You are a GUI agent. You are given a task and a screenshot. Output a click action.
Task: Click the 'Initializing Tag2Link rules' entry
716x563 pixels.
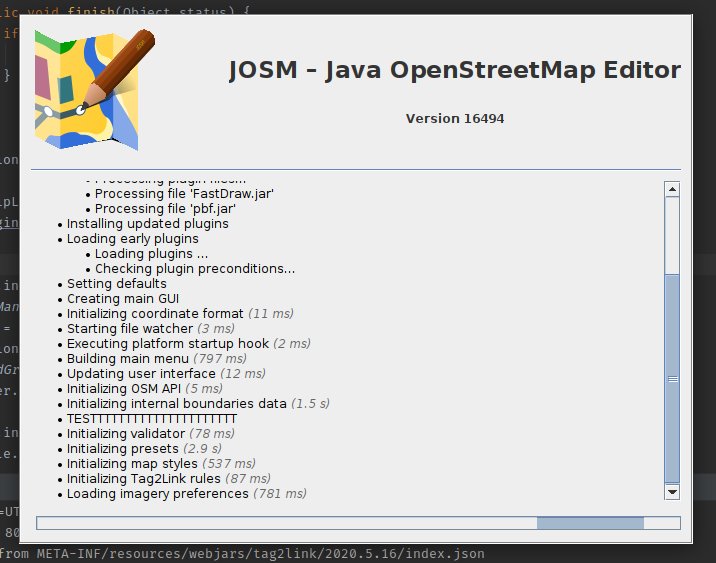point(168,479)
